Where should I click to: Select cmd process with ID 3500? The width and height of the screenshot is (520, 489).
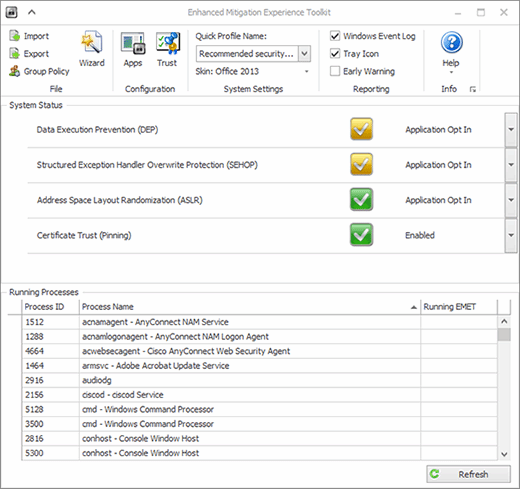click(x=260, y=424)
